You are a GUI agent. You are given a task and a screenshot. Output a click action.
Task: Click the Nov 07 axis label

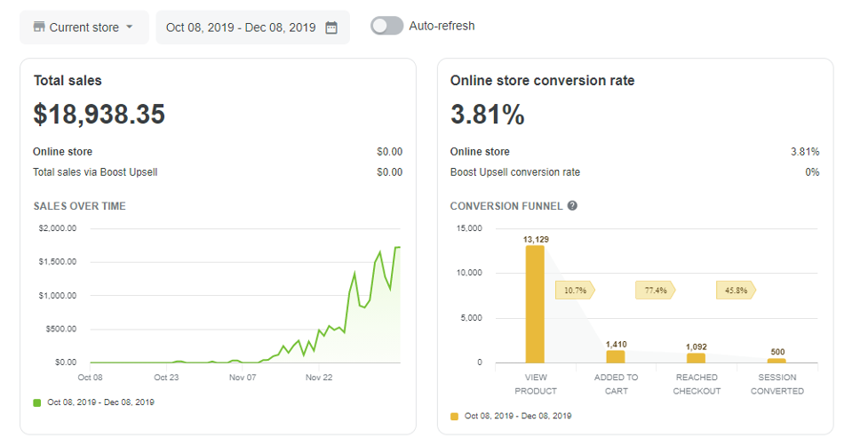pos(243,378)
